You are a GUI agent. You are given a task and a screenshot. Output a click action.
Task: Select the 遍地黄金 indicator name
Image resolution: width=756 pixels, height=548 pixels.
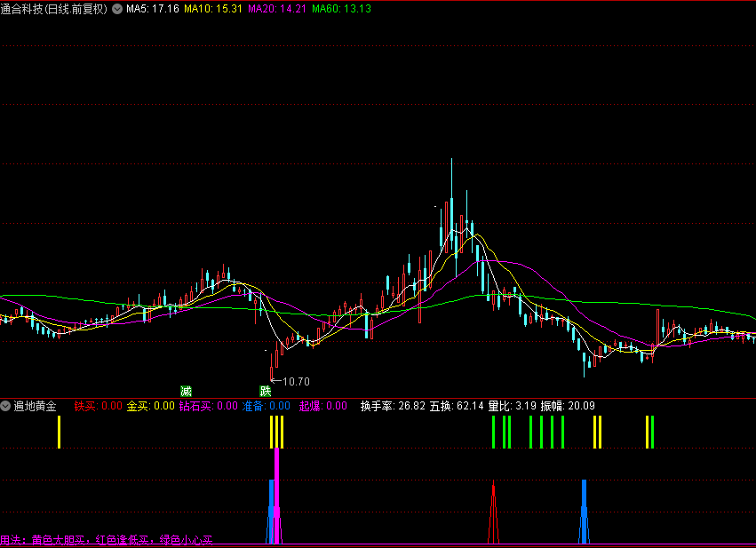click(36, 406)
